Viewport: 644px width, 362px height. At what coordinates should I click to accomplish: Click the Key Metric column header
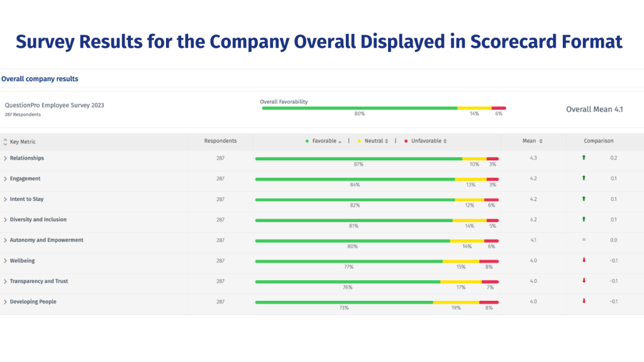pos(23,141)
